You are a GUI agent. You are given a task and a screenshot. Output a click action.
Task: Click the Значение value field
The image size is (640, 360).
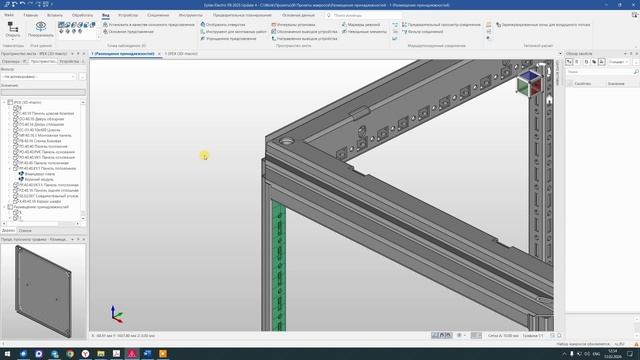click(43, 92)
